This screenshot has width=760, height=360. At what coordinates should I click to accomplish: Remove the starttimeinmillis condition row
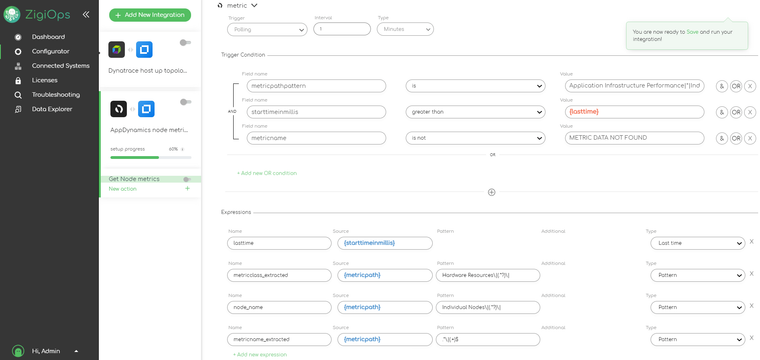(750, 112)
